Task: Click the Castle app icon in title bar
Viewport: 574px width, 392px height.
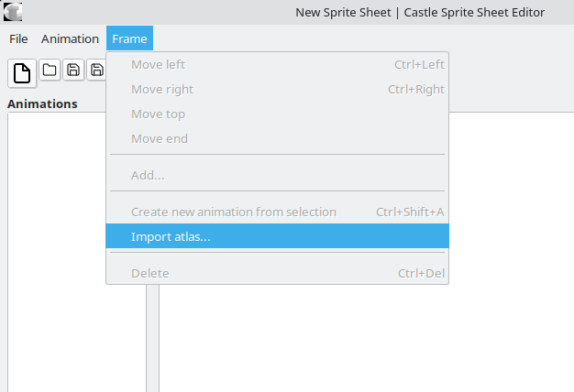Action: (13, 12)
